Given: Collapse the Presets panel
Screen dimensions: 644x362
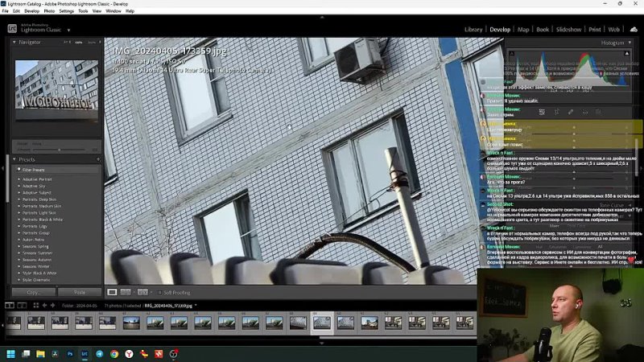Looking at the screenshot, I should tap(14, 159).
